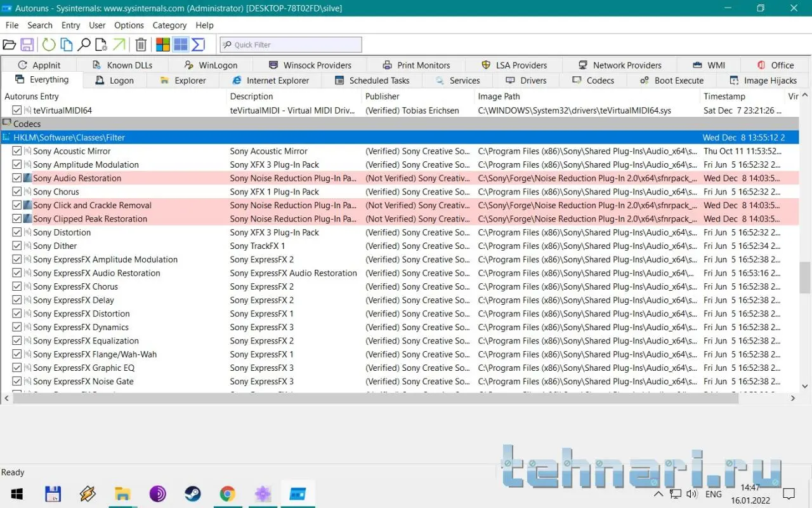Select the WMI tab
Screen dimensions: 812x508
click(709, 65)
